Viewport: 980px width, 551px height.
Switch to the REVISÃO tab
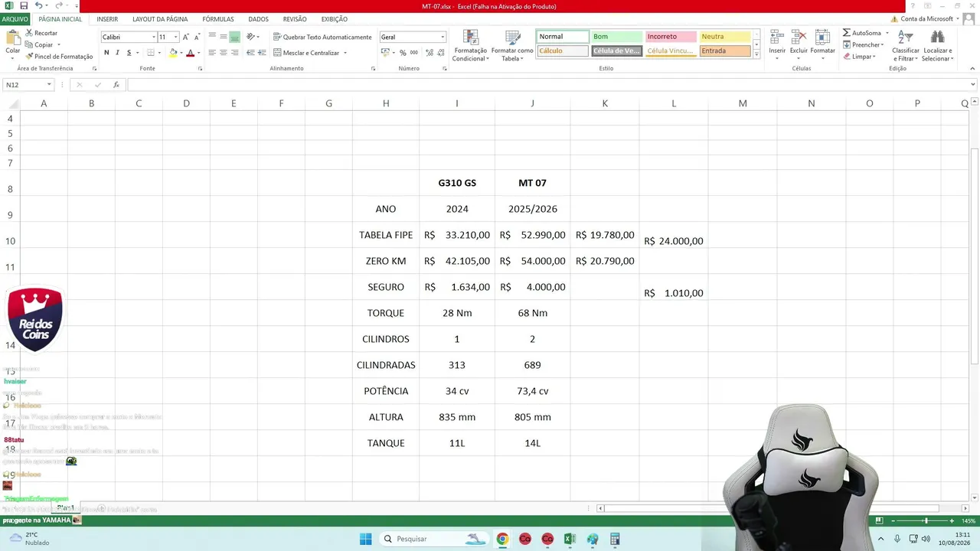coord(295,19)
